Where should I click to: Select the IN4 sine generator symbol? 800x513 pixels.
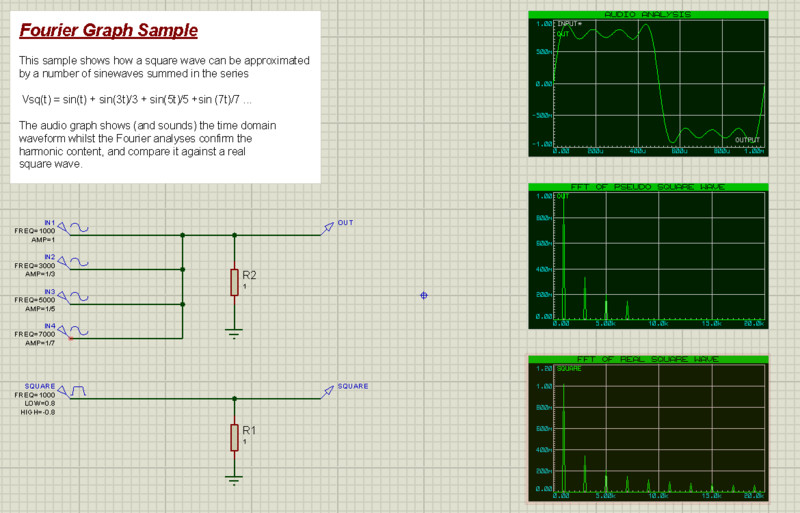78,333
